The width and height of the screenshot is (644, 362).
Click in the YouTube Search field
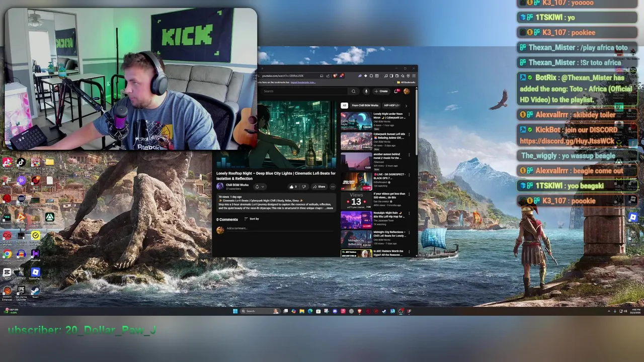pos(304,91)
